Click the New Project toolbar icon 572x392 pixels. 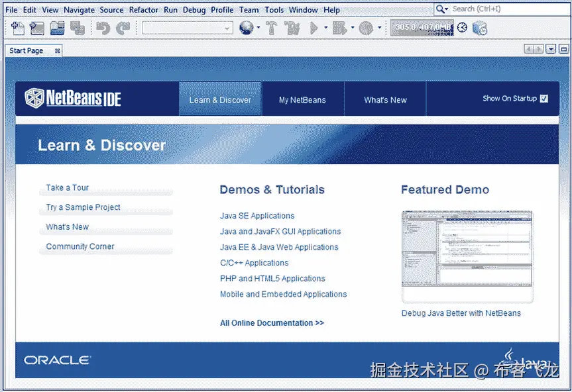(36, 28)
